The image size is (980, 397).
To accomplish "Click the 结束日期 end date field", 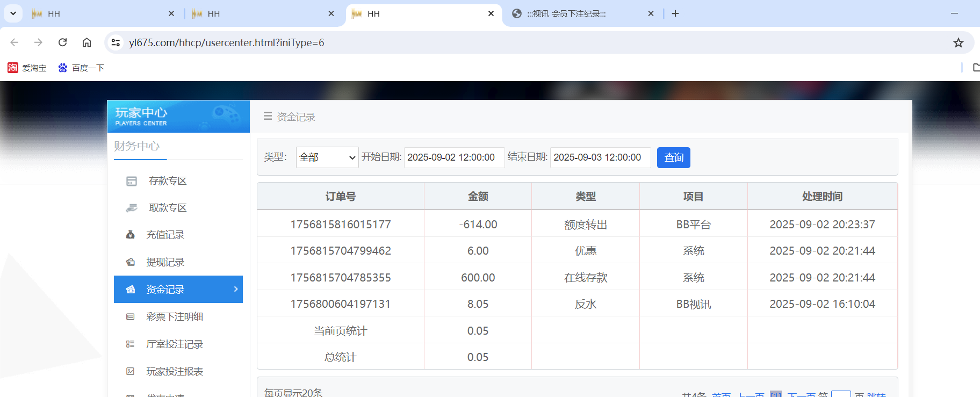I will pyautogui.click(x=600, y=157).
